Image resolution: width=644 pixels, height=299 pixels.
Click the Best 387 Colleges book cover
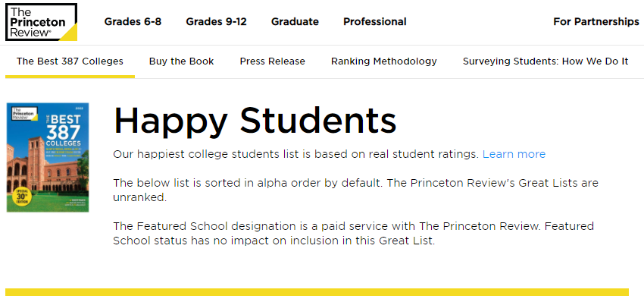(x=48, y=158)
